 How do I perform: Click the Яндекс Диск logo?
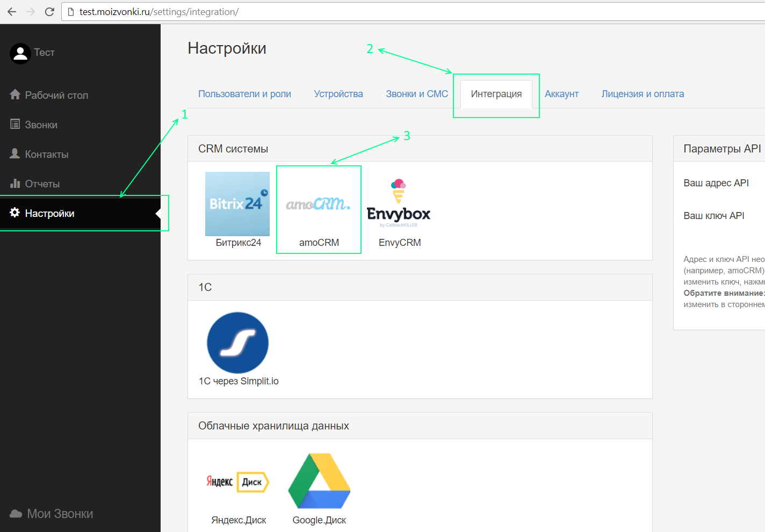coord(237,482)
